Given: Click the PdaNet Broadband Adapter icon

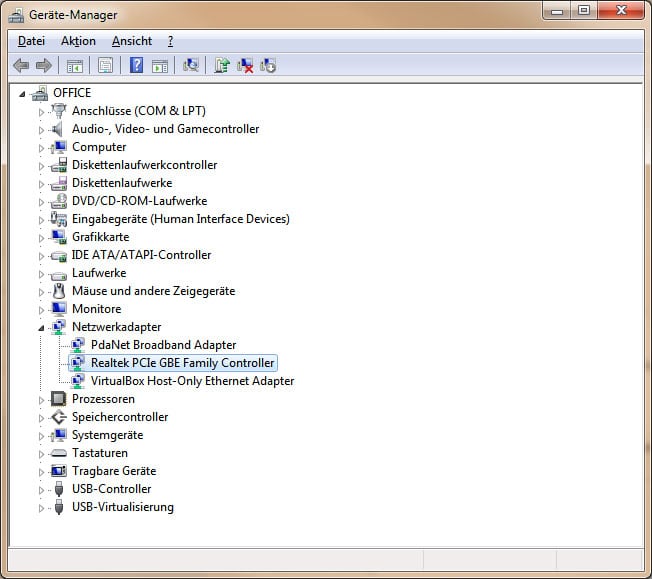Looking at the screenshot, I should tap(77, 345).
